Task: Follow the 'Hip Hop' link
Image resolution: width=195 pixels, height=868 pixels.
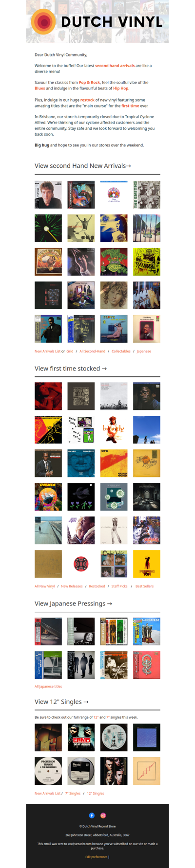Action: 121,89
